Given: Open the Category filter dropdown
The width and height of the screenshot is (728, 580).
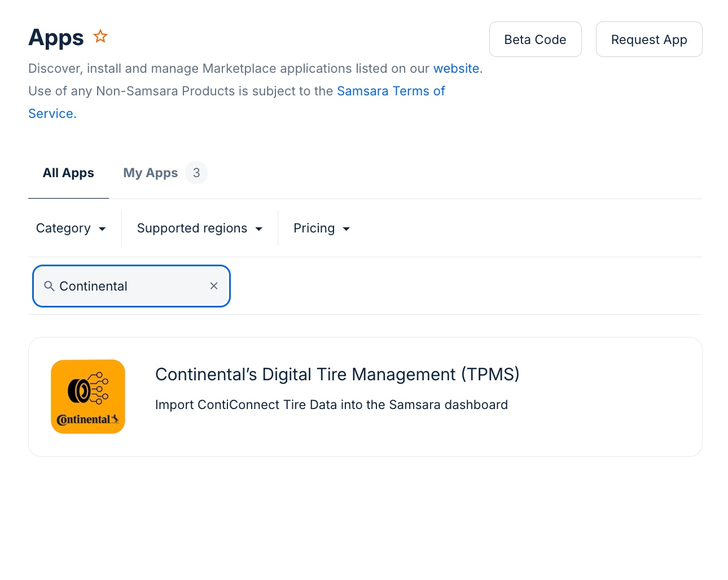Looking at the screenshot, I should 71,229.
